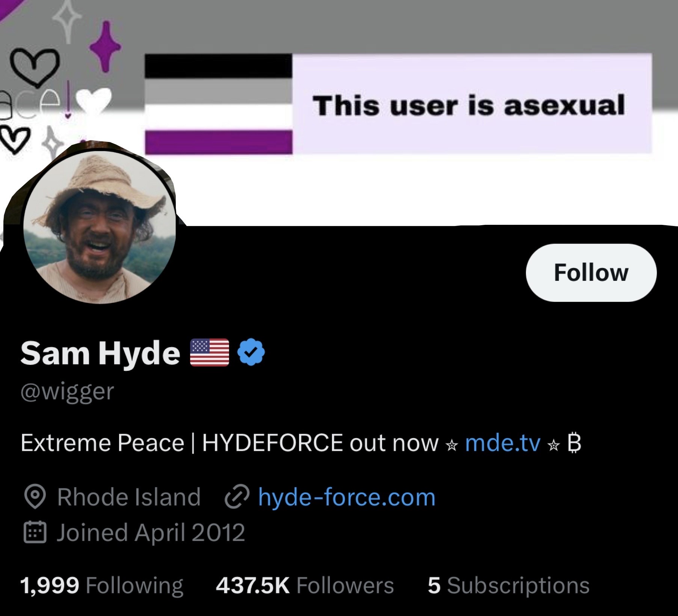Click the Follow button
Image resolution: width=678 pixels, height=616 pixels.
point(591,273)
